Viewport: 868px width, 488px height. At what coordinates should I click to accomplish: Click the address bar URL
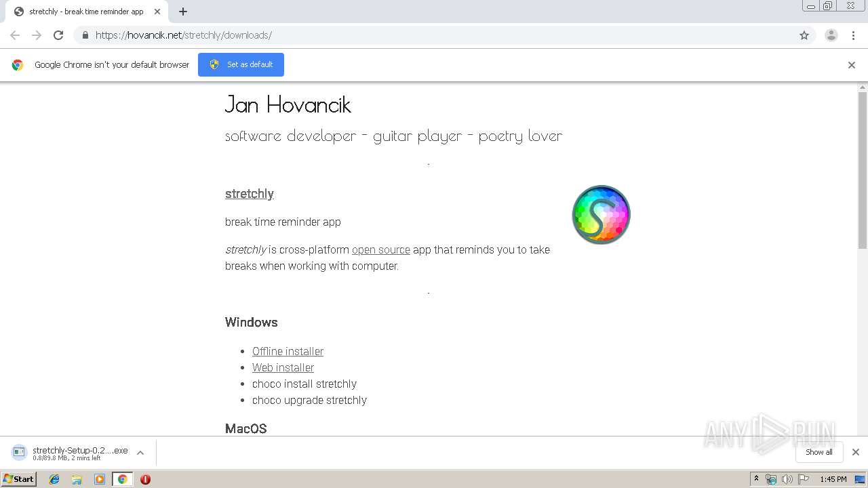coord(184,35)
